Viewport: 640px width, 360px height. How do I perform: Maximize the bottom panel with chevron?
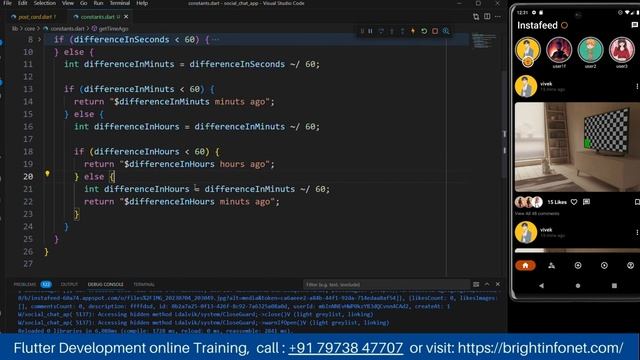487,284
